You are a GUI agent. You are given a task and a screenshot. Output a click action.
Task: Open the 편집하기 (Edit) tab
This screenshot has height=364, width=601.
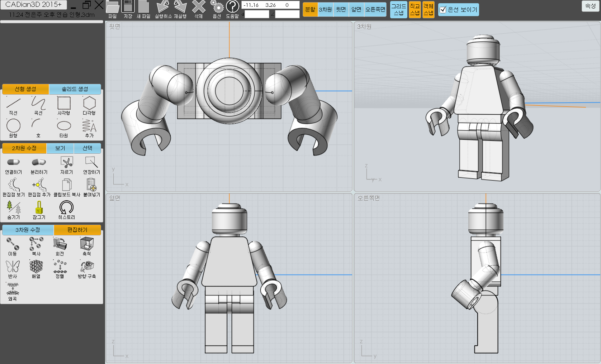pos(77,230)
